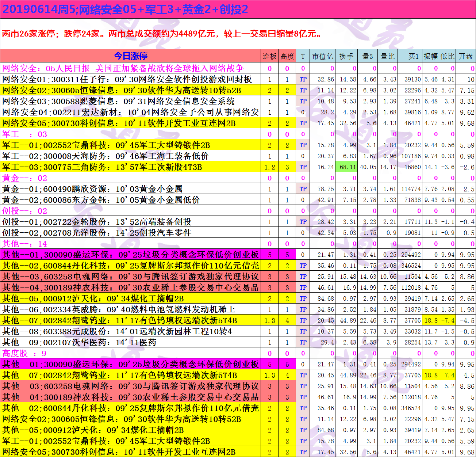The image size is (476, 457).
Task: Select the 低比 column header
Action: click(x=448, y=56)
